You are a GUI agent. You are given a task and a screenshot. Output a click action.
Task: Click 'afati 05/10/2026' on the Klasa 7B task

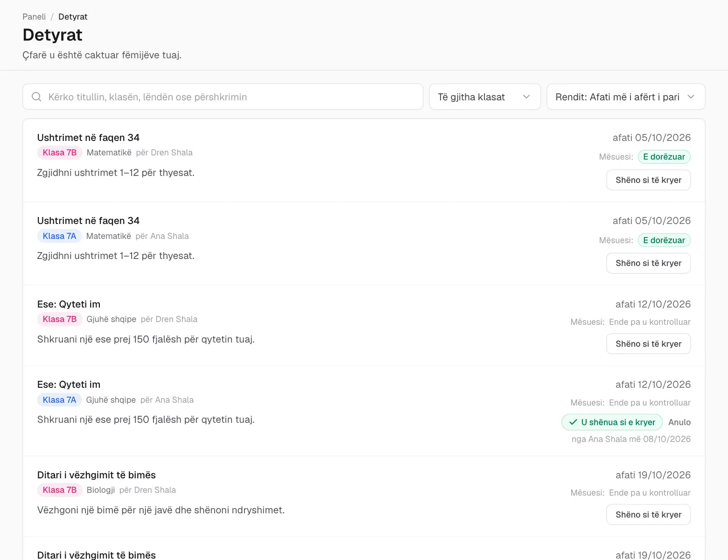[651, 138]
